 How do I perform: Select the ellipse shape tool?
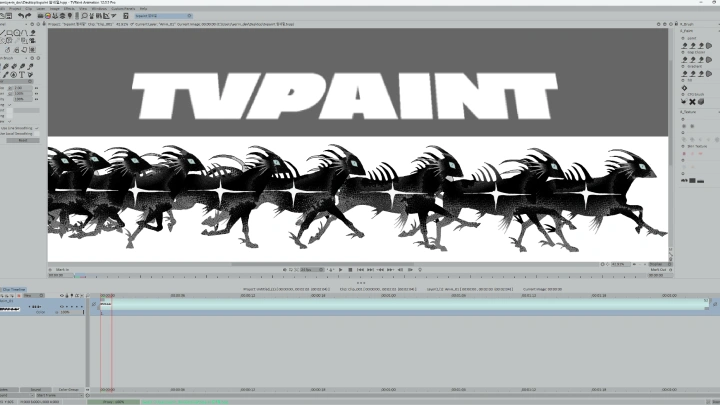click(x=17, y=33)
